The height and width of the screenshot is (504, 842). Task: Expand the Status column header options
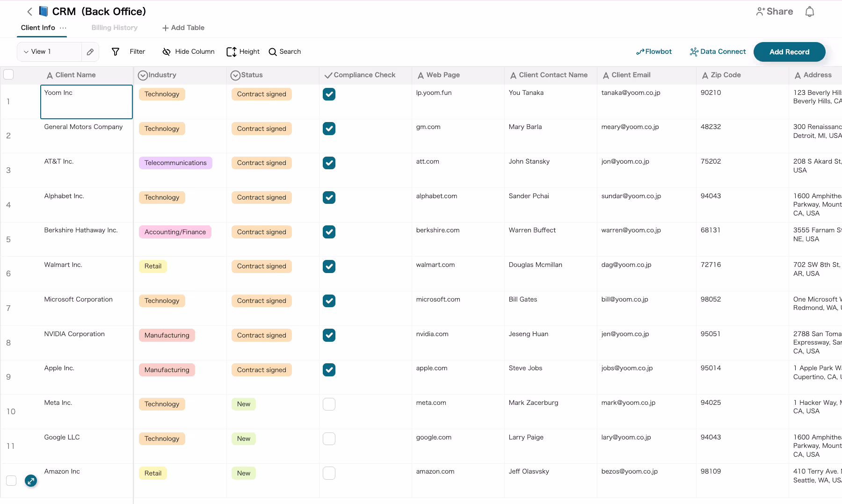pyautogui.click(x=235, y=75)
